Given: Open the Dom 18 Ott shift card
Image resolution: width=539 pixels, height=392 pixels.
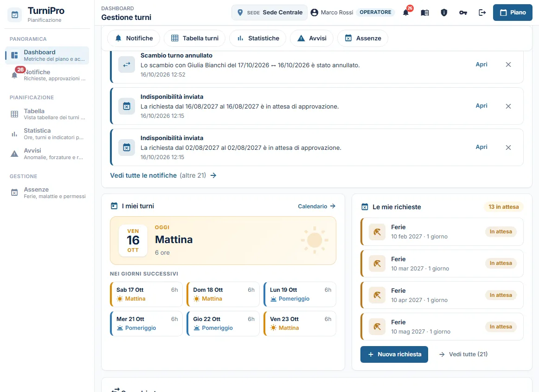Looking at the screenshot, I should (x=223, y=294).
